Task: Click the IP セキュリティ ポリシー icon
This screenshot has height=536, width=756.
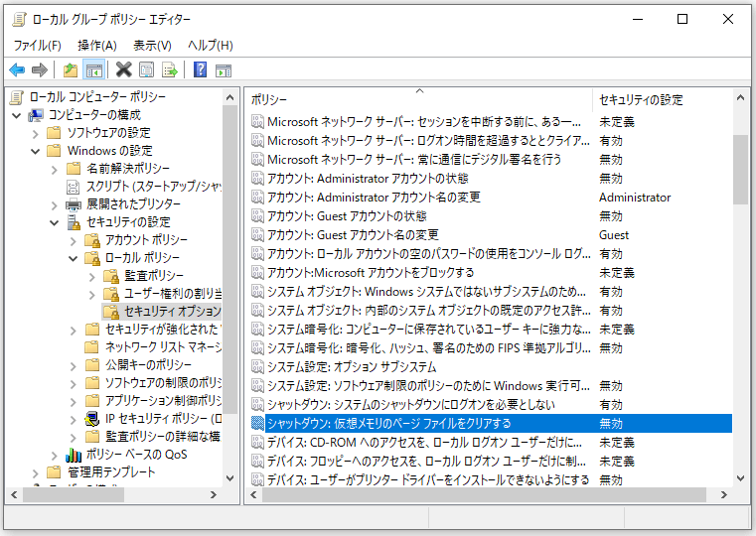Action: click(x=92, y=419)
